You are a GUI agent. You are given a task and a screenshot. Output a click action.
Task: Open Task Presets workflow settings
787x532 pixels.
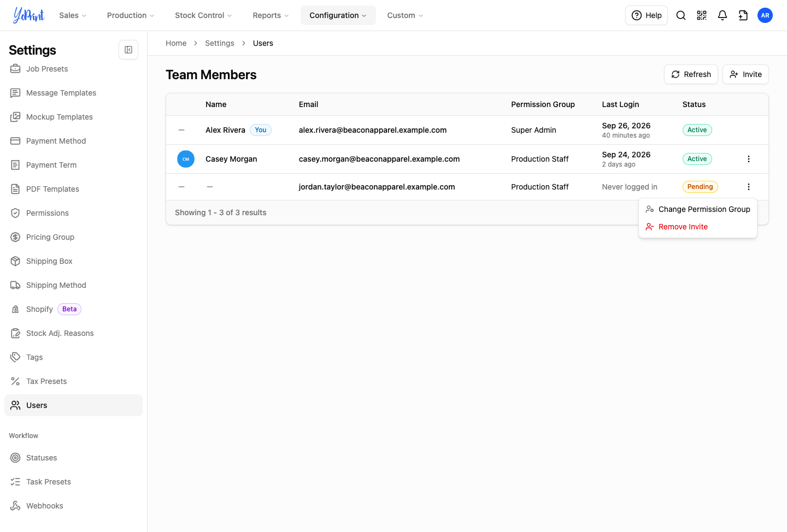73,482
